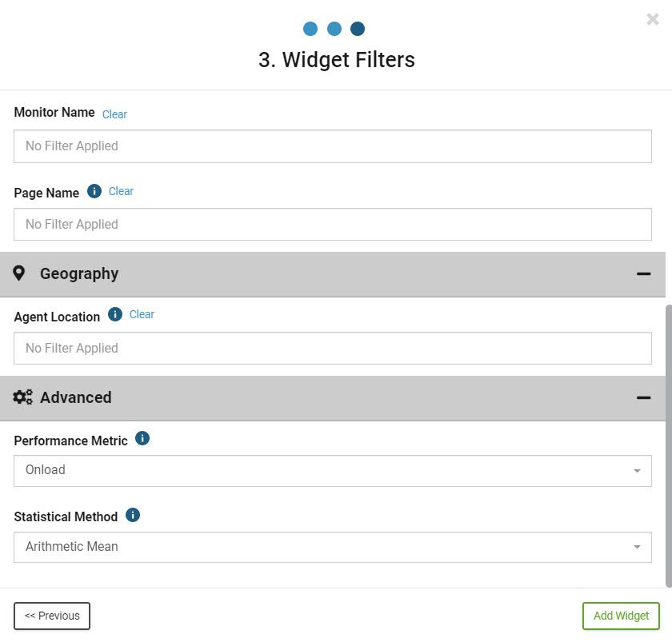
Task: Click the Advanced gears icon
Action: 22,397
